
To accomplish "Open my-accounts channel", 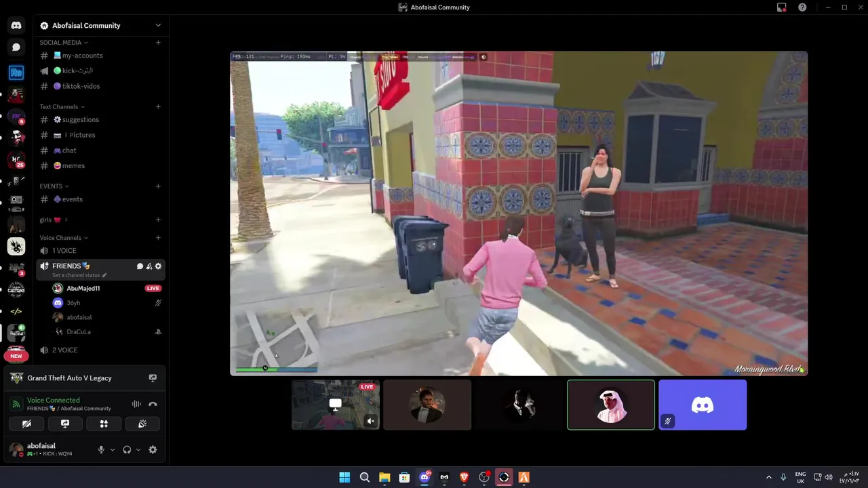I will [100, 56].
